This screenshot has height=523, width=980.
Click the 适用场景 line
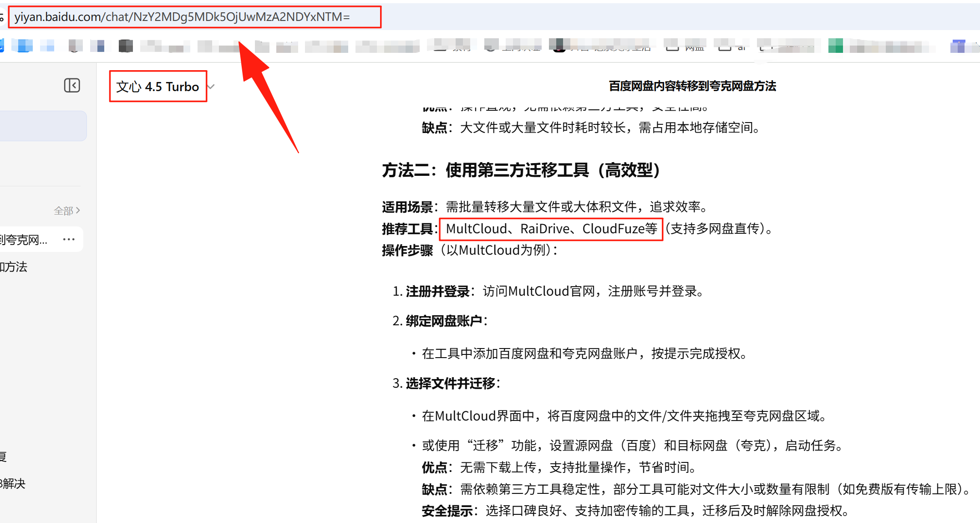point(546,207)
